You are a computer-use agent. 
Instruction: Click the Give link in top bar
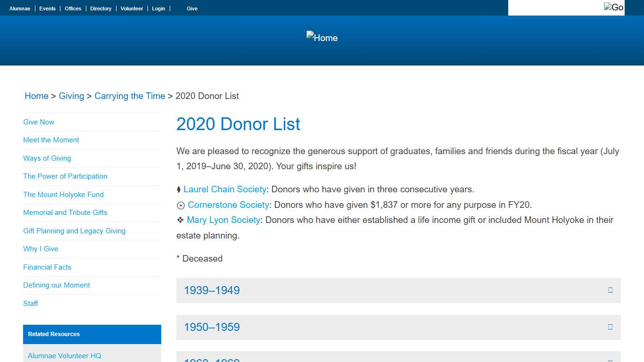pyautogui.click(x=192, y=8)
